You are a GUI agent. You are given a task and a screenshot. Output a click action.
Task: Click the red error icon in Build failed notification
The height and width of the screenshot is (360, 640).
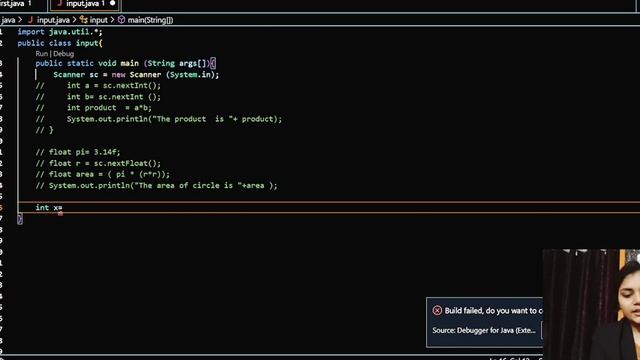[437, 311]
